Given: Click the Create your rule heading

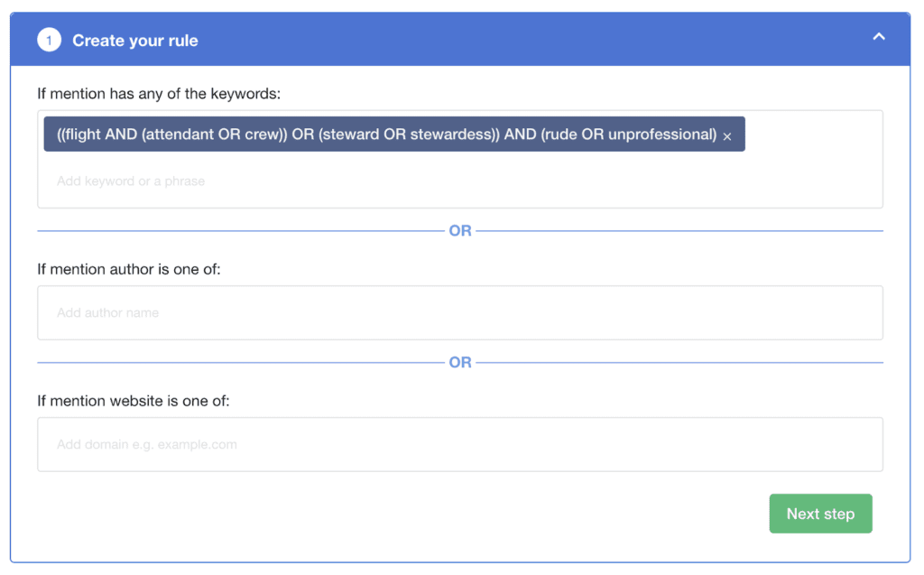Looking at the screenshot, I should [135, 41].
